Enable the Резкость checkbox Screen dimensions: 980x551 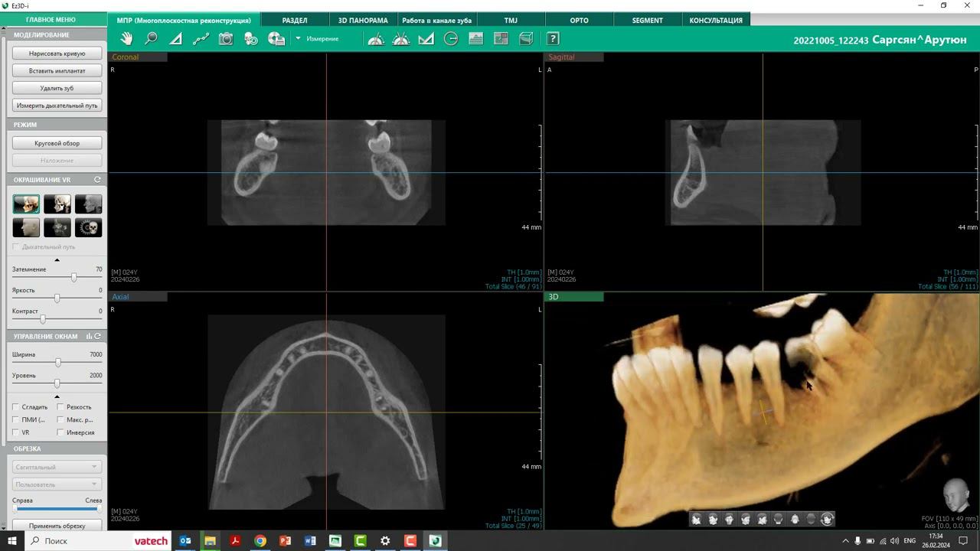point(60,407)
